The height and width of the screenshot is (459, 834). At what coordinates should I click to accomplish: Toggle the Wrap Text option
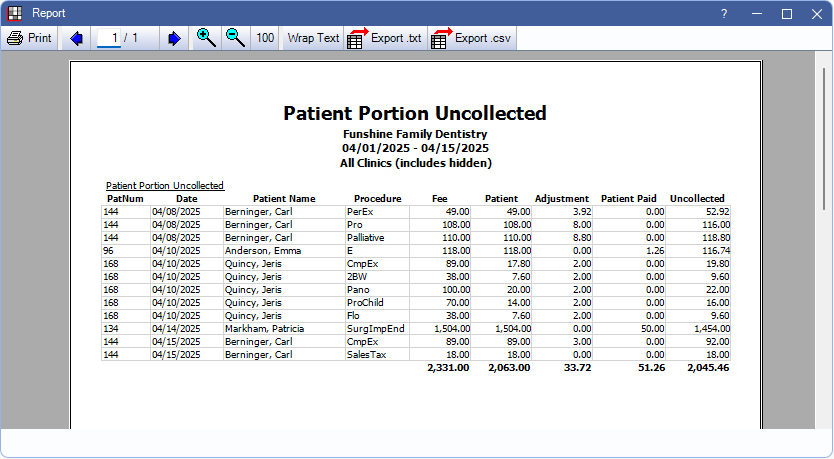[x=313, y=38]
